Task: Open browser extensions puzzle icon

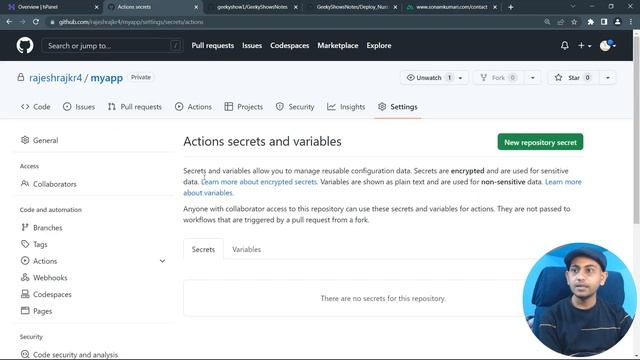Action: coord(590,22)
